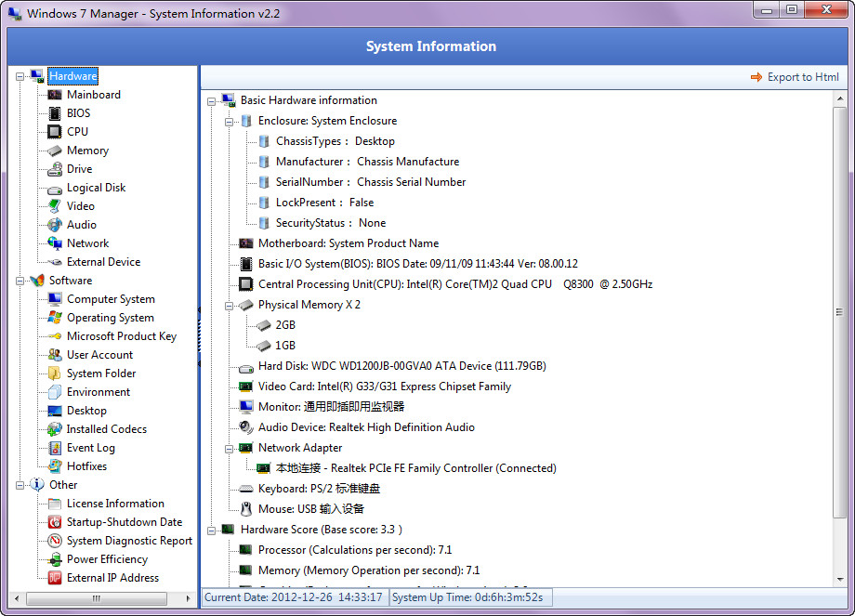Image resolution: width=855 pixels, height=616 pixels.
Task: Collapse the Hardware Score node
Action: pyautogui.click(x=212, y=530)
